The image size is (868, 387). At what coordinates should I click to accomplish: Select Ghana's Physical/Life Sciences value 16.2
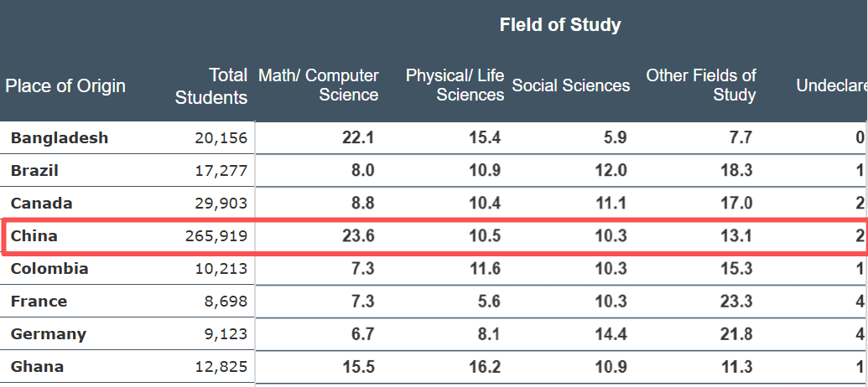click(485, 367)
